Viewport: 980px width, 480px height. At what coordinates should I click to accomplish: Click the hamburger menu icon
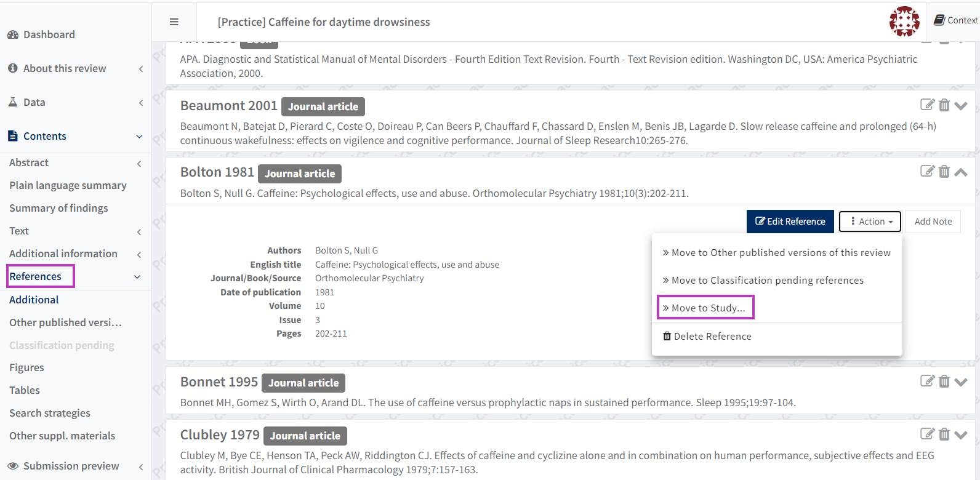coord(174,22)
